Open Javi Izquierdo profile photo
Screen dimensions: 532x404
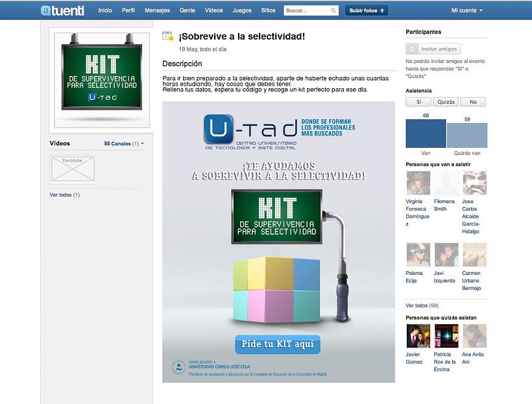click(x=446, y=254)
